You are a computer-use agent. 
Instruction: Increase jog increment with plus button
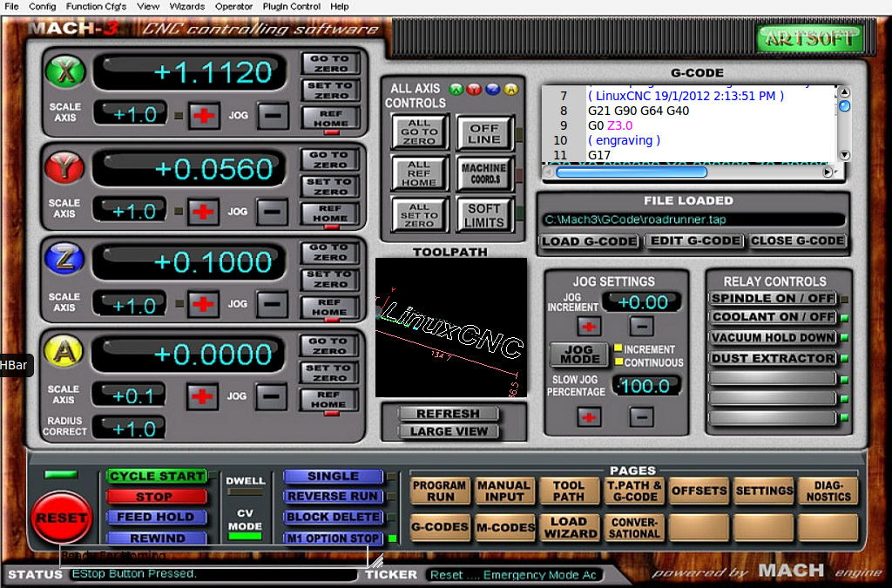(589, 327)
